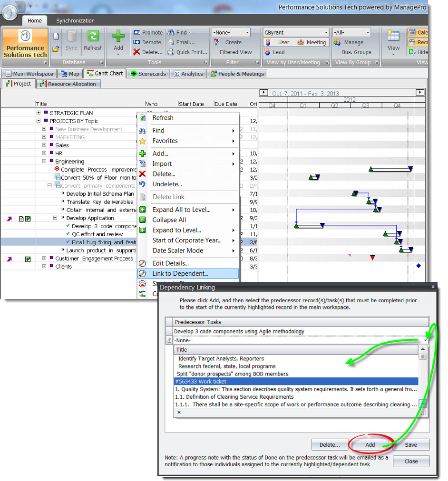The width and height of the screenshot is (448, 481).
Task: Click the Performance Solutions Tech logo button
Action: 25,44
